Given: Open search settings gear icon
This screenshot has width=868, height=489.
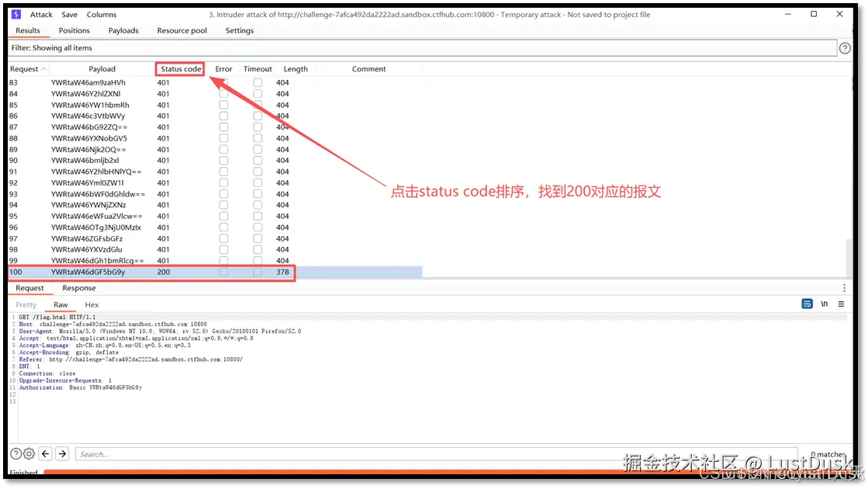Looking at the screenshot, I should pyautogui.click(x=29, y=453).
